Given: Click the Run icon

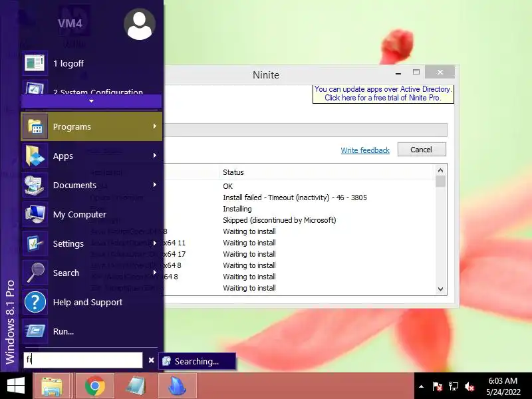Looking at the screenshot, I should click(x=35, y=331).
